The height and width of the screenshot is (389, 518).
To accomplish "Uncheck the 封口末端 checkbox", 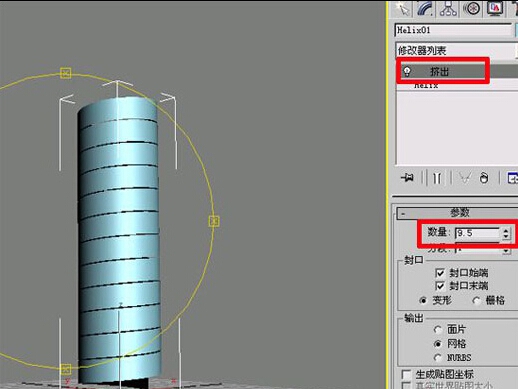I will coord(440,286).
